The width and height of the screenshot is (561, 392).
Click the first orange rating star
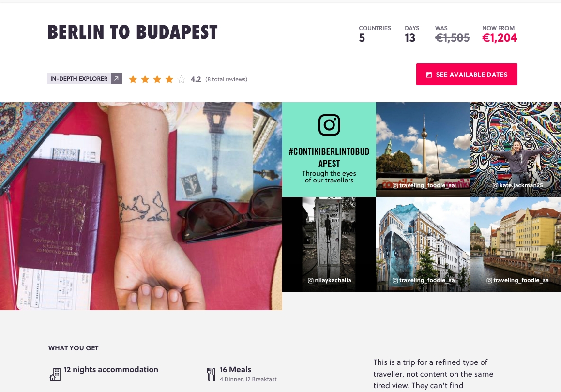pyautogui.click(x=133, y=79)
